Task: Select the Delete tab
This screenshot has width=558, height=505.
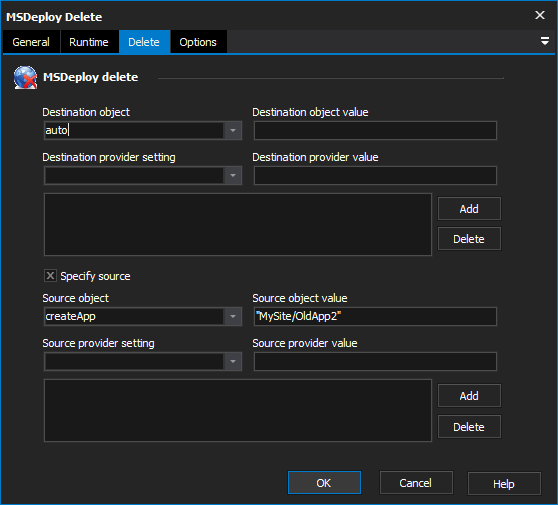Action: (x=144, y=42)
